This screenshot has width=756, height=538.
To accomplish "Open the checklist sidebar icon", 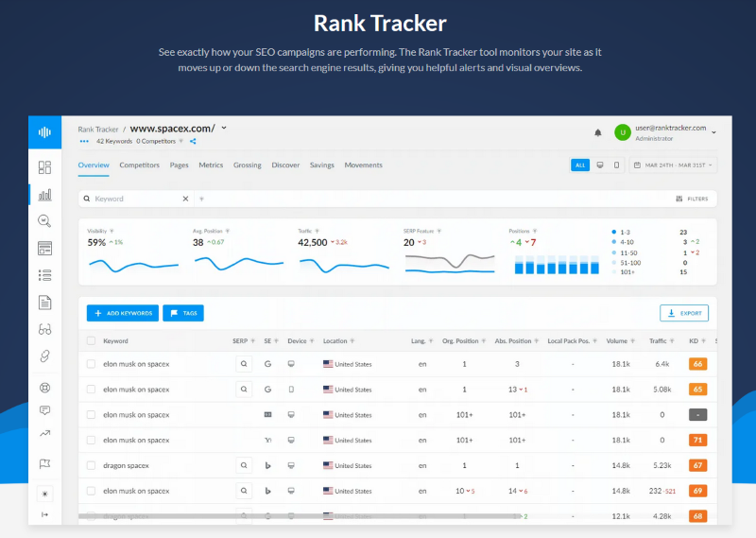I will point(44,275).
